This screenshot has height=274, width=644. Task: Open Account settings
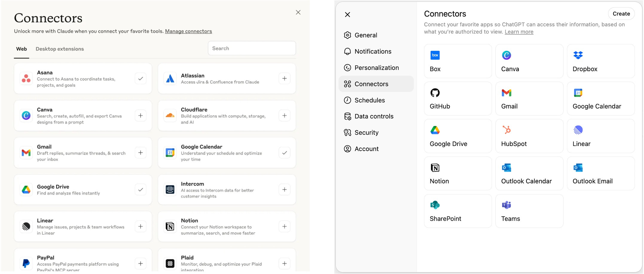click(x=376, y=149)
